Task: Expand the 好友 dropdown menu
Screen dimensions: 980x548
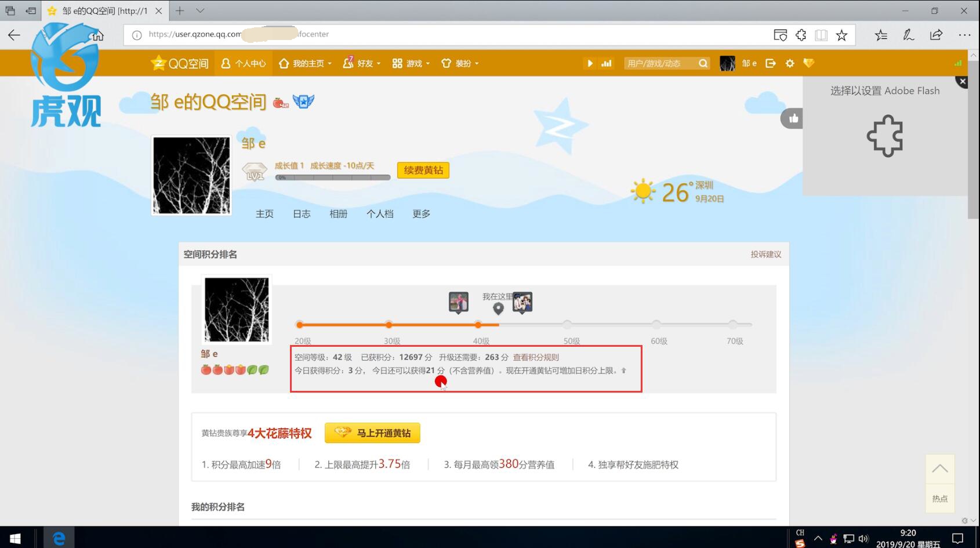Action: 361,63
